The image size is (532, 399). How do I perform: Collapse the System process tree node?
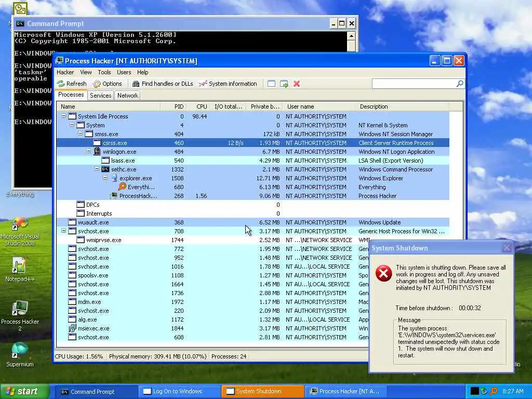point(72,125)
